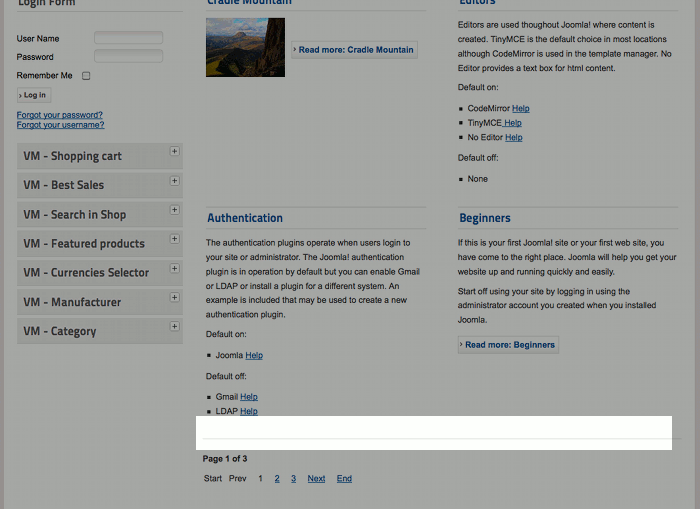Click Read more: Beginners button
The height and width of the screenshot is (509, 700).
click(508, 345)
